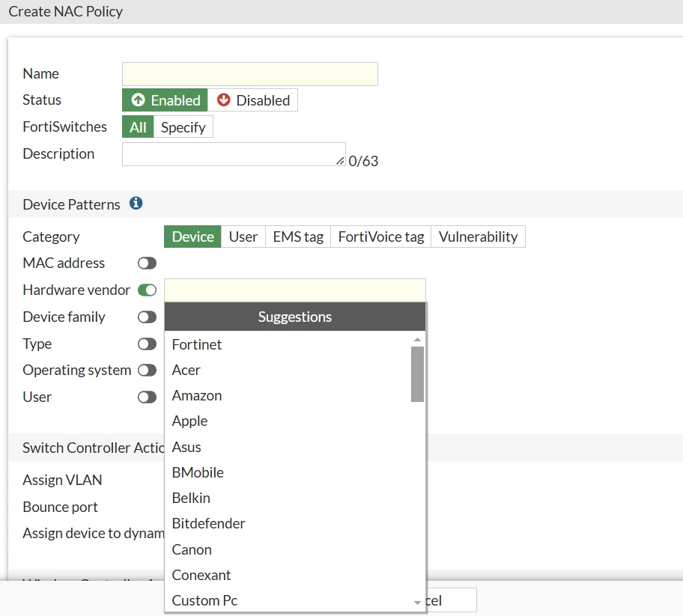
Task: Click the Hardware vendor search field
Action: click(295, 290)
